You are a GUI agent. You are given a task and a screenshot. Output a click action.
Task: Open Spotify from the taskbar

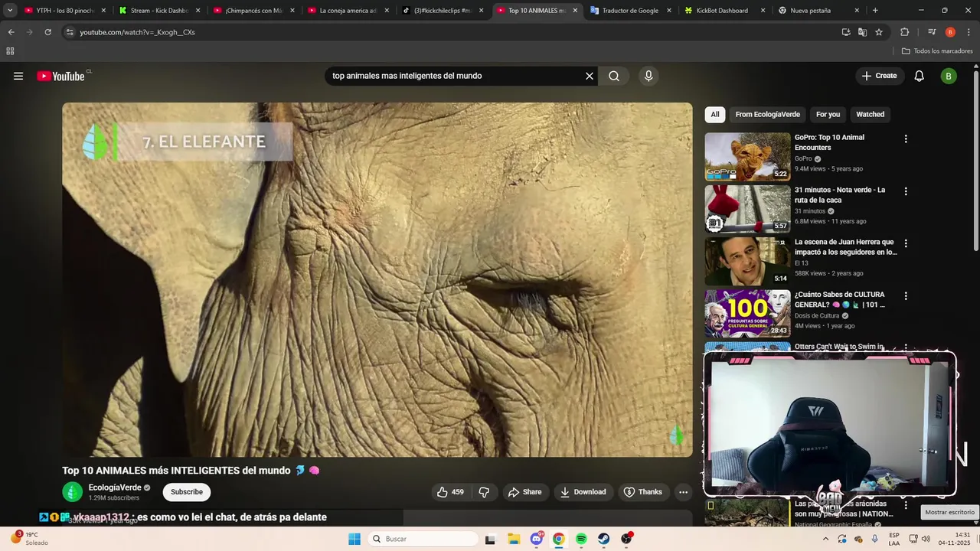click(581, 539)
